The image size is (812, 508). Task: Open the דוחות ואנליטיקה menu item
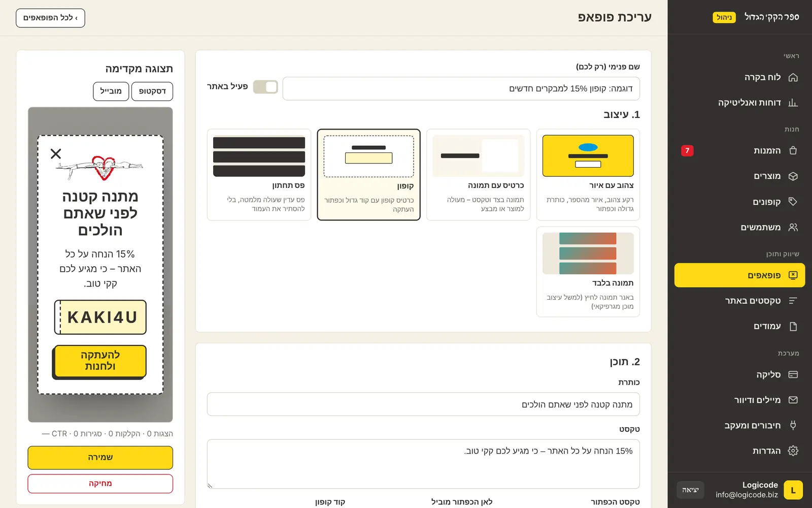[x=739, y=103]
